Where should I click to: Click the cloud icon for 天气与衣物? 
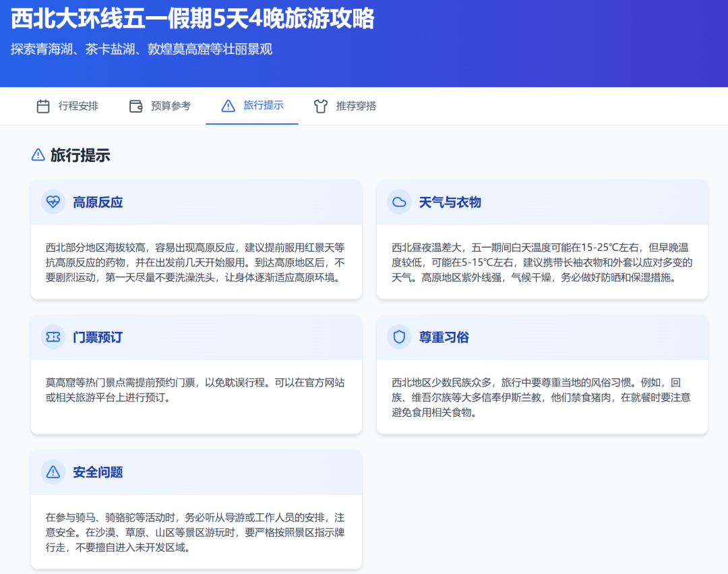tap(399, 202)
